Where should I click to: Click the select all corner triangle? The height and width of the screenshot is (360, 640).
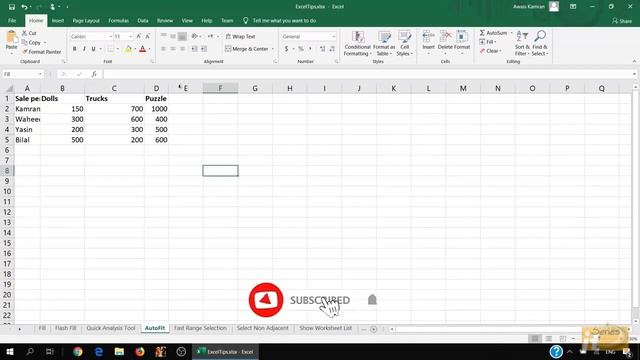pyautogui.click(x=8, y=89)
